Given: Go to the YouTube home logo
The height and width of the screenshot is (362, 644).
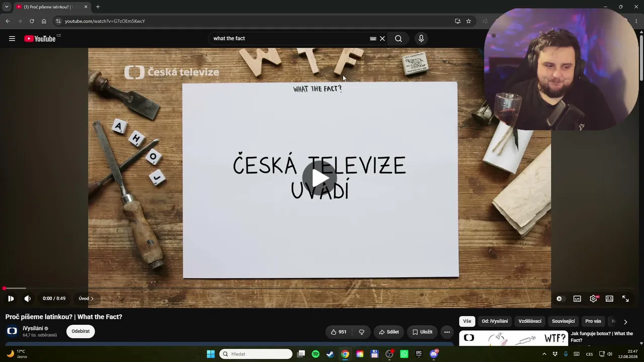Looking at the screenshot, I should point(40,39).
